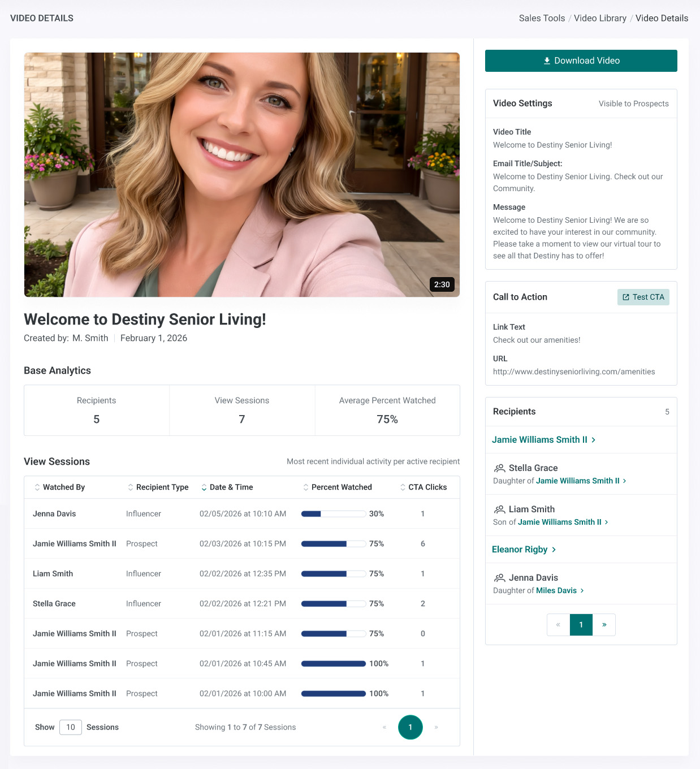
Task: Sort sessions by Recipient Type
Action: 158,487
